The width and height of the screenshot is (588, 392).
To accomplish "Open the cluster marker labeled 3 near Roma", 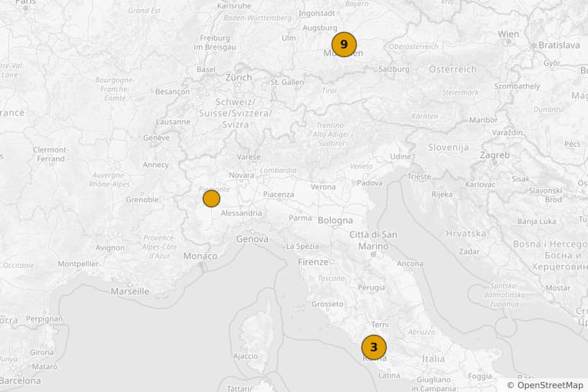I will click(374, 347).
